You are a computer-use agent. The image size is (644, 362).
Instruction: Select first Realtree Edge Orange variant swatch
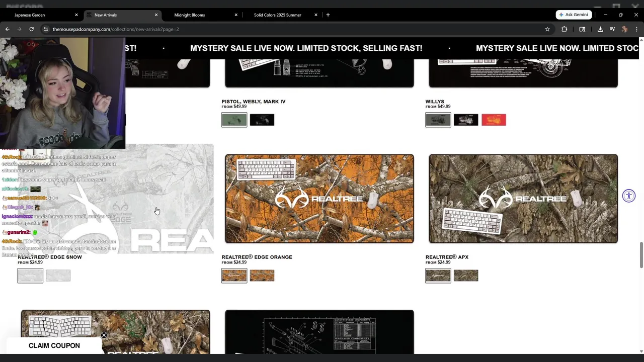coord(234,276)
